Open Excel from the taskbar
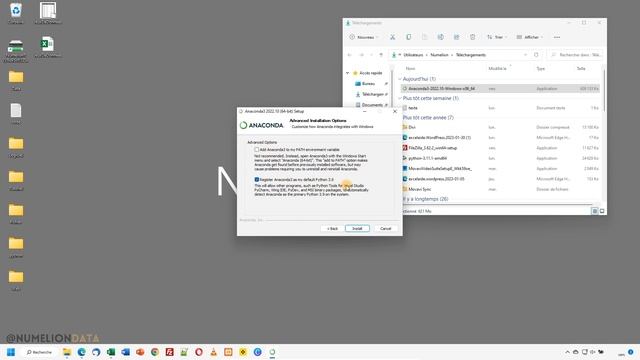This screenshot has width=640, height=360. pos(111,352)
